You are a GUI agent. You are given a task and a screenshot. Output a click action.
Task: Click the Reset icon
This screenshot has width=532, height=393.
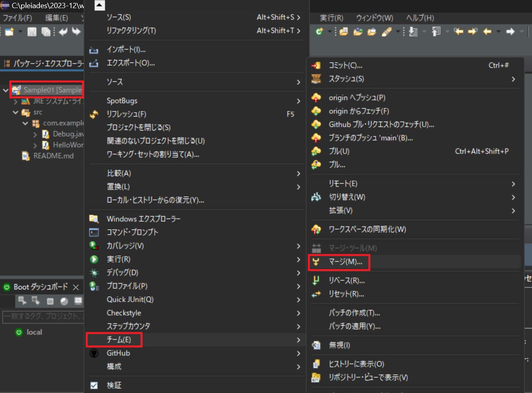click(x=316, y=294)
